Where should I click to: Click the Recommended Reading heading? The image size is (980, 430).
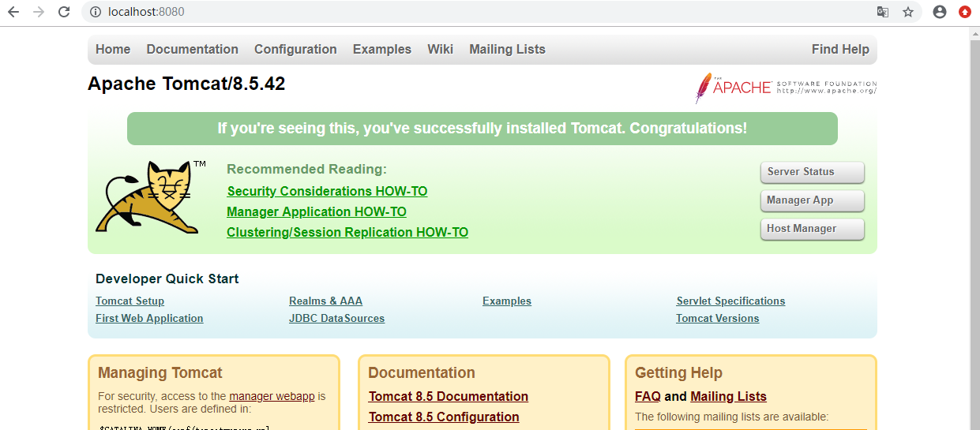(x=307, y=169)
